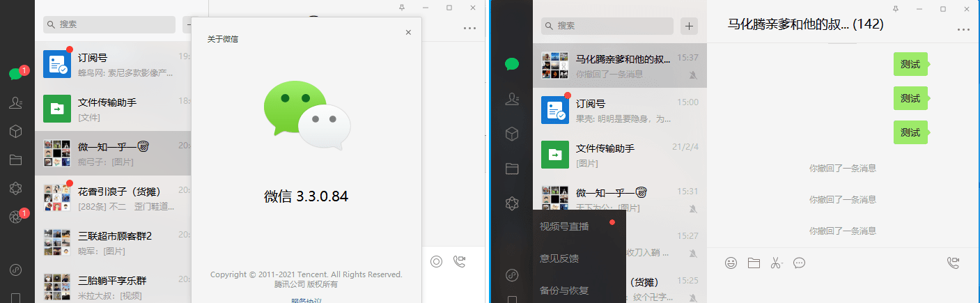Select 视频号直播 from the popup menu
Image resolution: width=980 pixels, height=303 pixels.
pos(564,226)
